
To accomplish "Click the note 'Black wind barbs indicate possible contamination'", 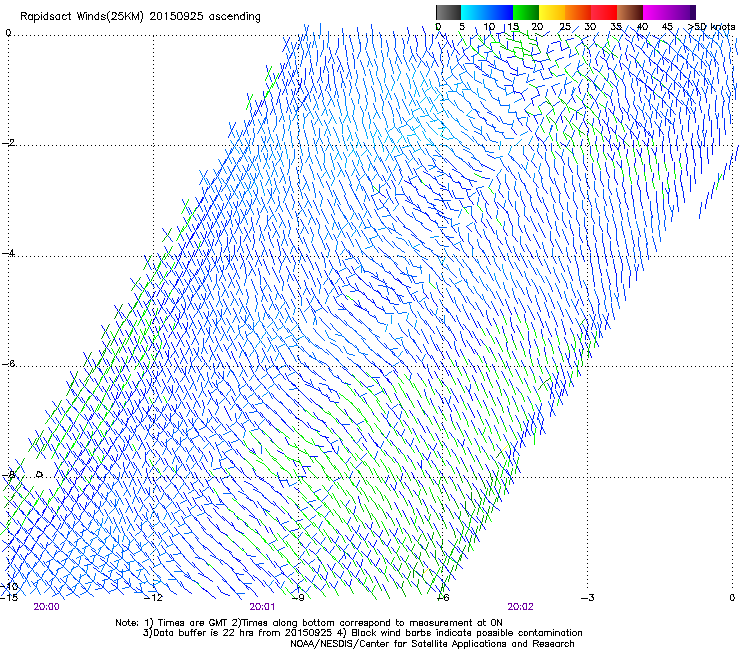I will pos(467,633).
